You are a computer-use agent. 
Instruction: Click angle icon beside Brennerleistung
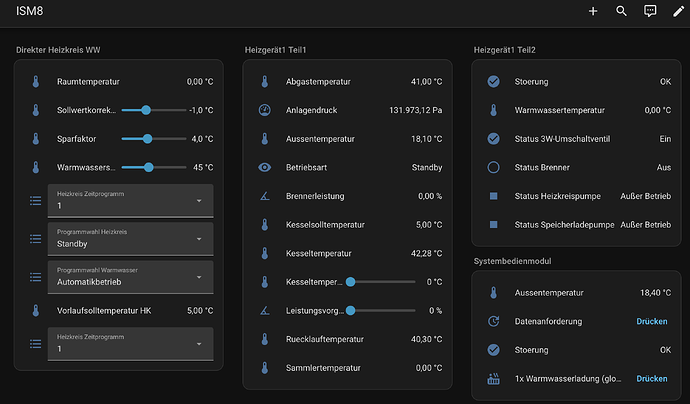tap(264, 196)
